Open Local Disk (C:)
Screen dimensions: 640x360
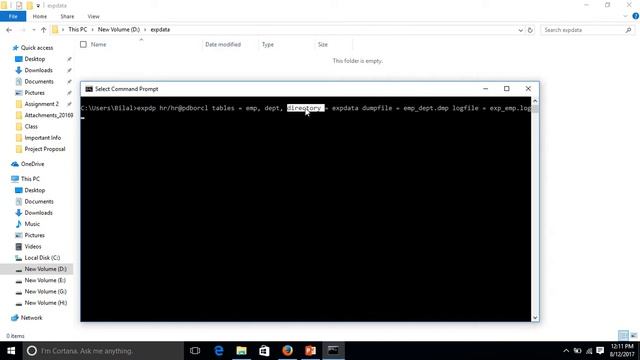(42, 258)
